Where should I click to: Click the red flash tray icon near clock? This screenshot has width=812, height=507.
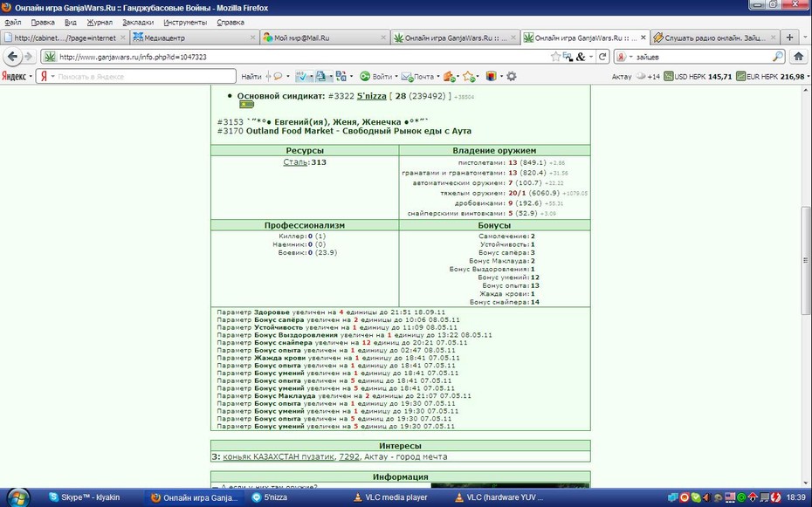(x=775, y=497)
